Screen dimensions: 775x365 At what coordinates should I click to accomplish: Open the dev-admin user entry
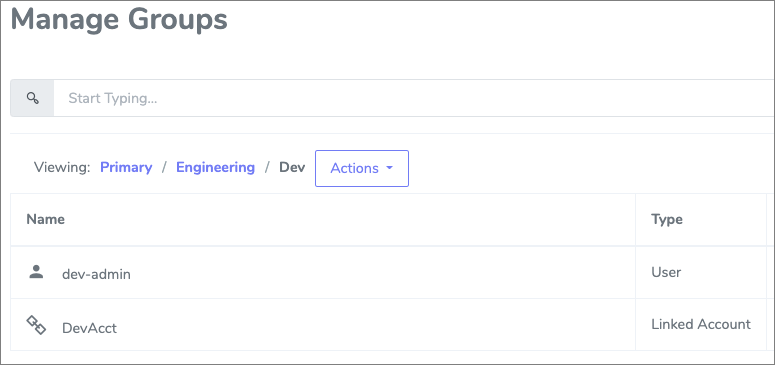coord(96,274)
